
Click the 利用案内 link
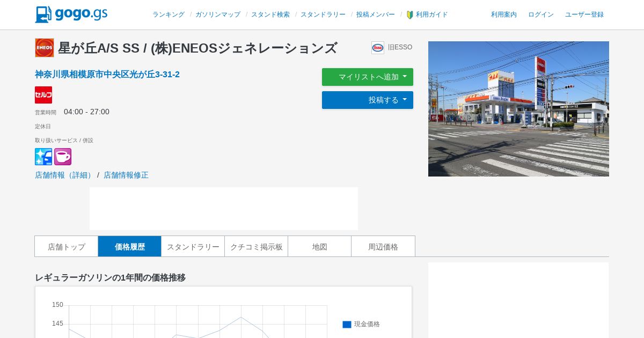[x=504, y=15]
